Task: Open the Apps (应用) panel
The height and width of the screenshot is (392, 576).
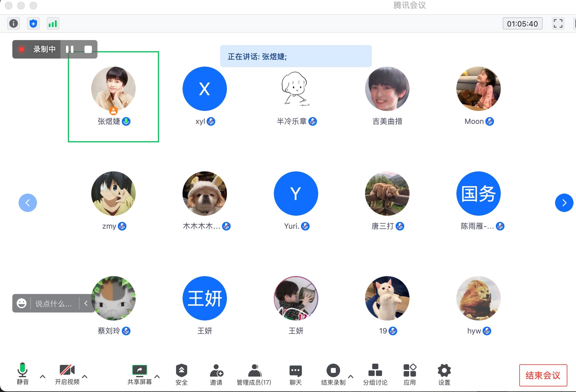Action: [x=409, y=374]
